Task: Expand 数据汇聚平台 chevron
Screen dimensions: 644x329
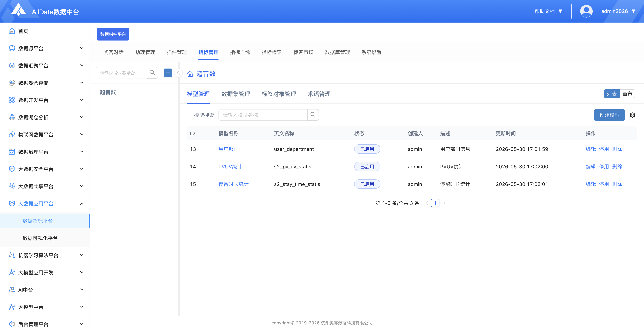Action: coord(82,65)
